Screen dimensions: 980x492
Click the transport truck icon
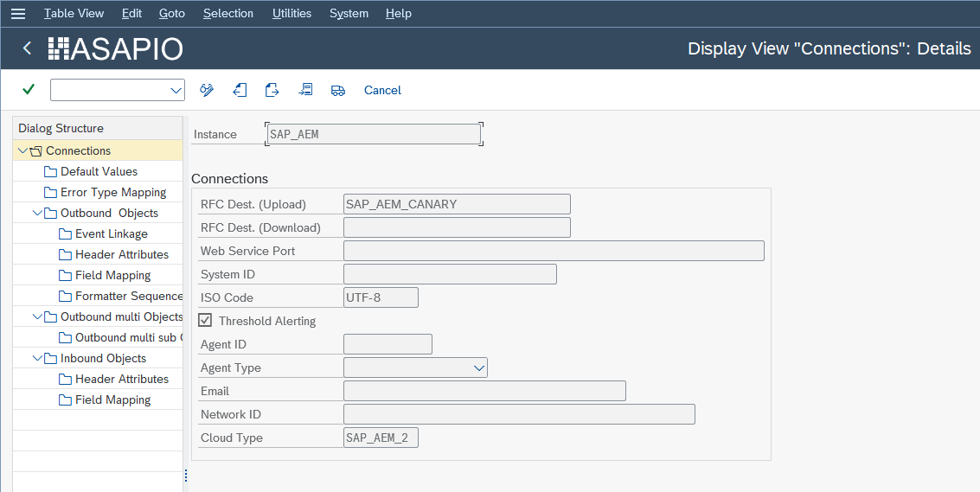pos(338,91)
